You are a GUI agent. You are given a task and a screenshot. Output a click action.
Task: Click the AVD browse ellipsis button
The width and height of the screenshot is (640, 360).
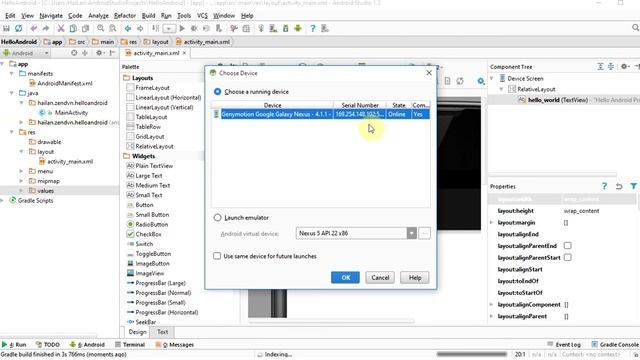(x=424, y=233)
